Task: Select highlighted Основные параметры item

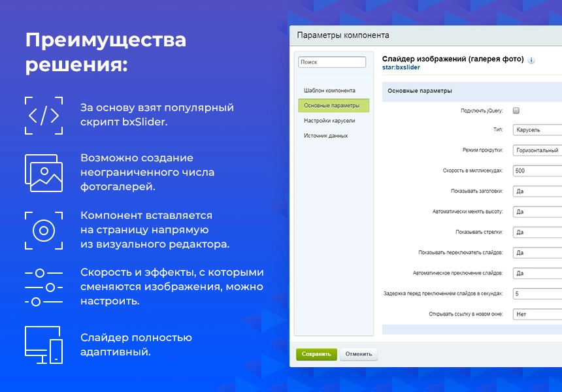Action: [x=334, y=105]
